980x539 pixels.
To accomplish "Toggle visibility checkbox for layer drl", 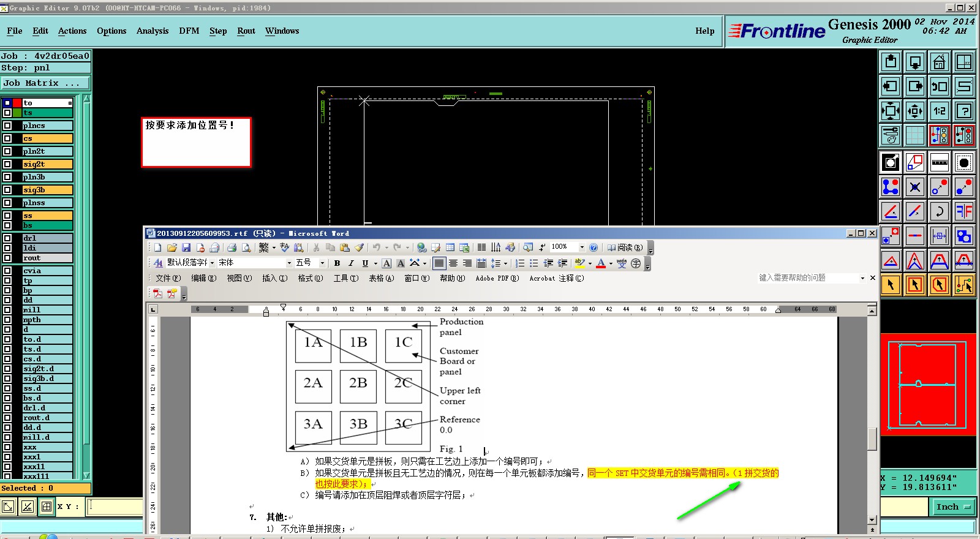I will 7,238.
